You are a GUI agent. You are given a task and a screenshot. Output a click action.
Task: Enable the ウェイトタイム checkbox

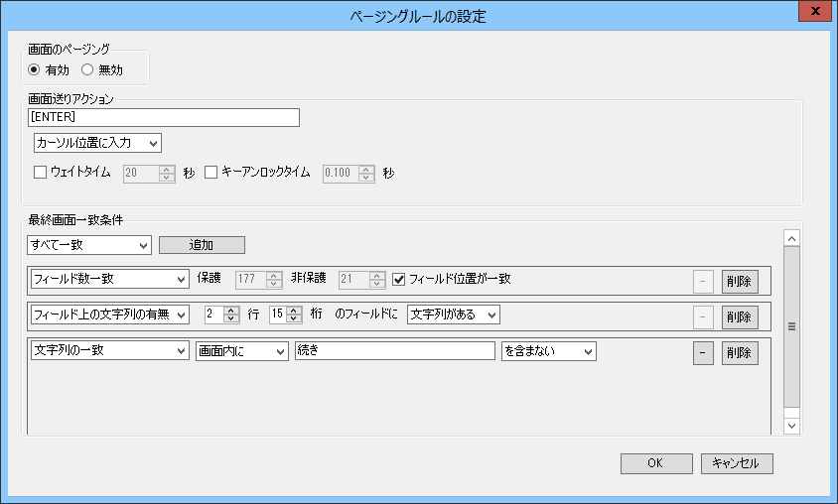40,172
